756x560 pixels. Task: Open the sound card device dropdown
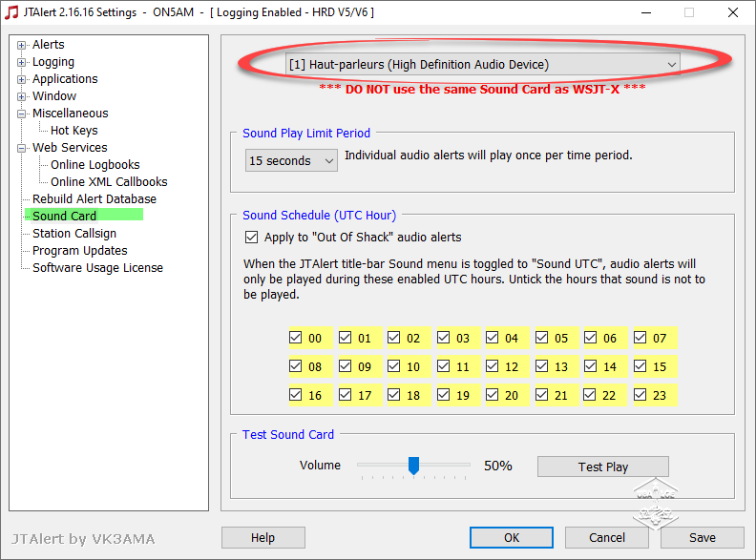tap(483, 65)
